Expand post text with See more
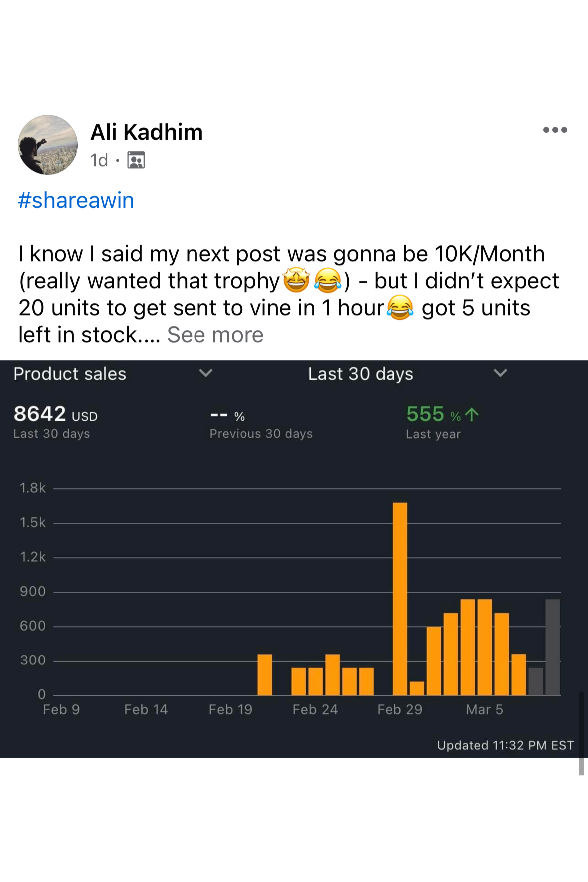Screen dimensions: 588x882 (215, 335)
